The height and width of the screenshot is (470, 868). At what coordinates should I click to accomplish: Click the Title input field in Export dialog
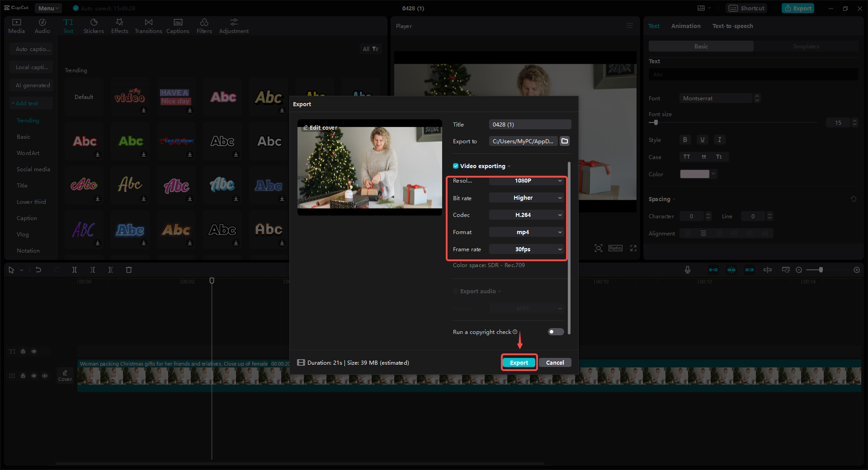530,124
